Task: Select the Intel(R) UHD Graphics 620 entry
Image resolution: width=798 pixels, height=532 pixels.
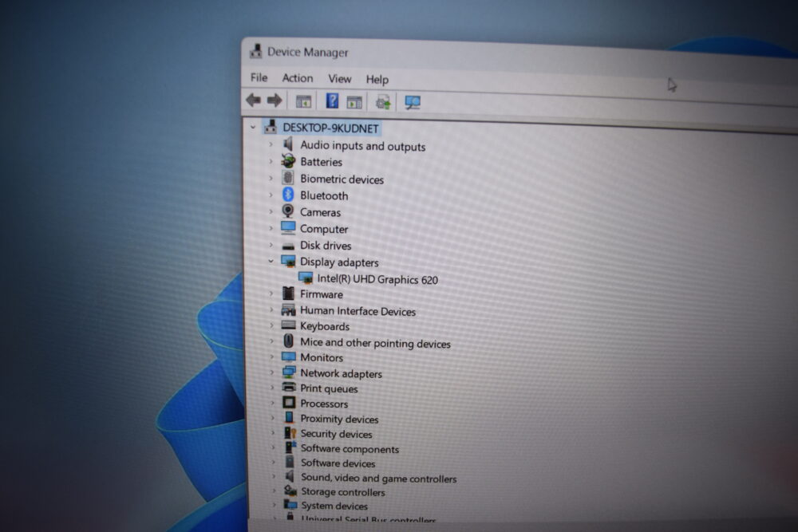Action: click(377, 279)
